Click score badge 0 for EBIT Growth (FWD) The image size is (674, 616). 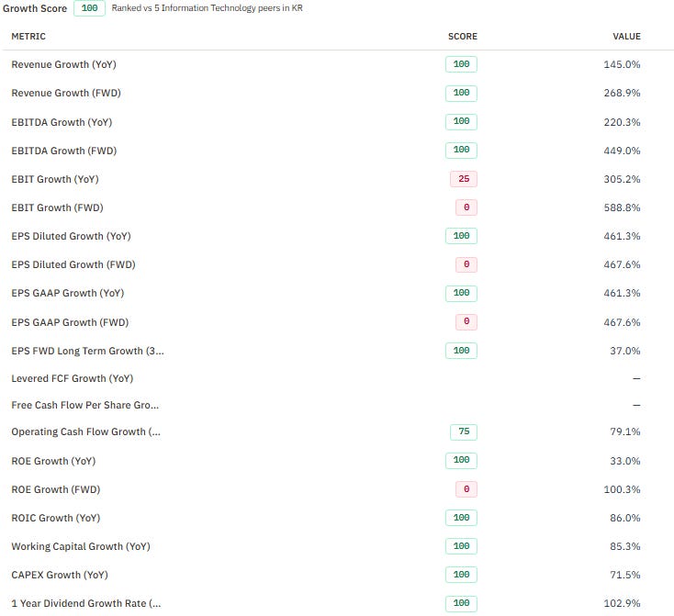pos(466,207)
